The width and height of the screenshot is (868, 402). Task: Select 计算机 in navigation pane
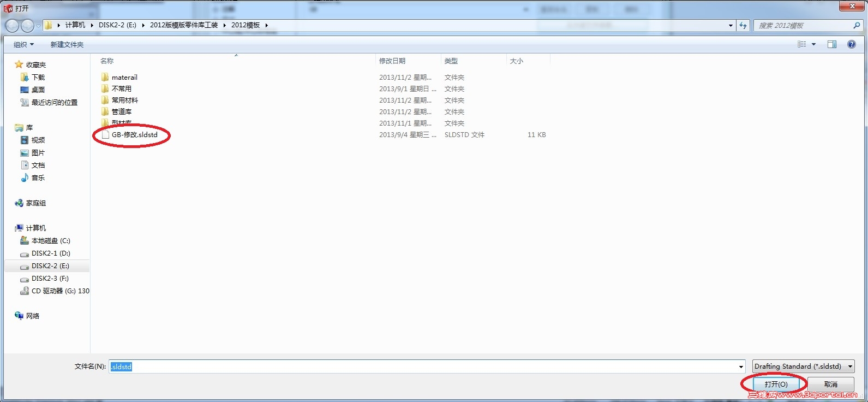36,228
